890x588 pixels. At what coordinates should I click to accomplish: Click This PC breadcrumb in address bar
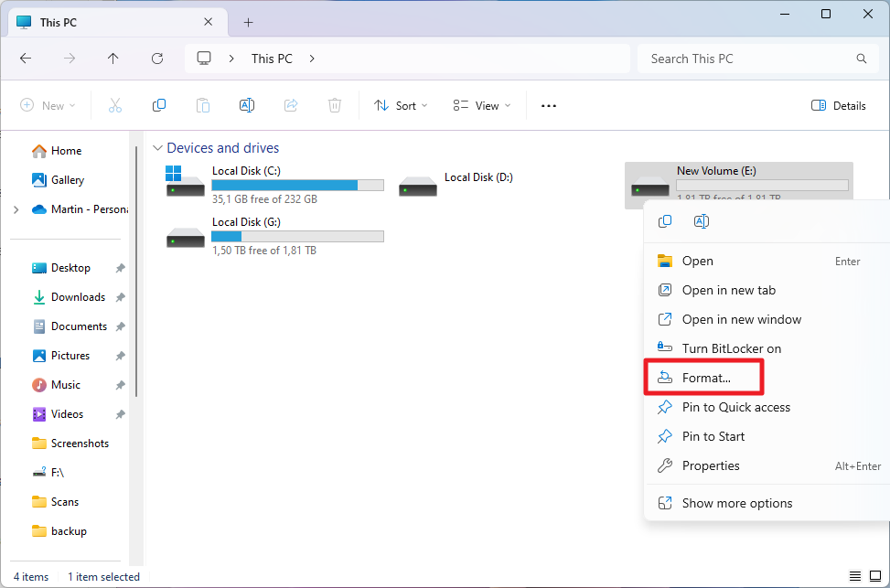[272, 59]
